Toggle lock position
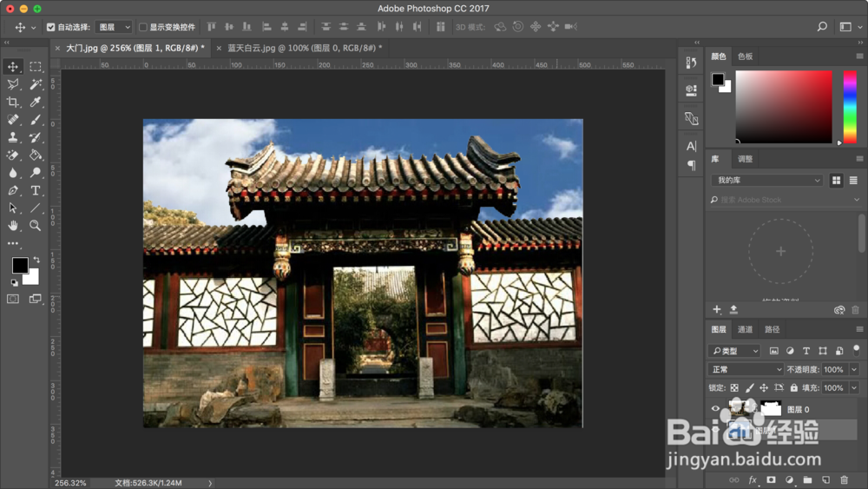 pyautogui.click(x=764, y=387)
